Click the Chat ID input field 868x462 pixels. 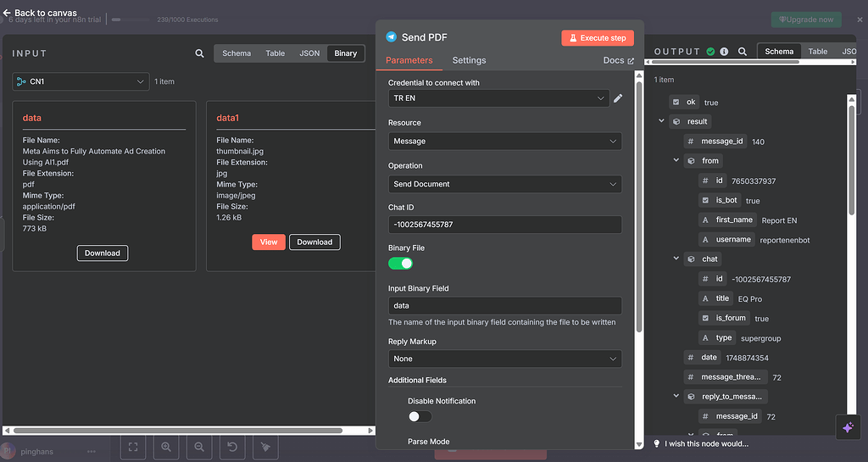pos(504,225)
